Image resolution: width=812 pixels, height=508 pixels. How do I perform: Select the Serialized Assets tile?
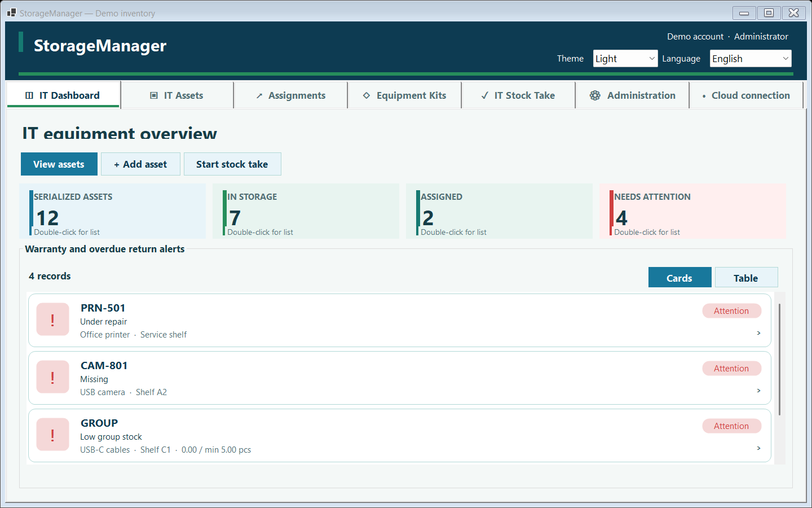click(x=113, y=211)
